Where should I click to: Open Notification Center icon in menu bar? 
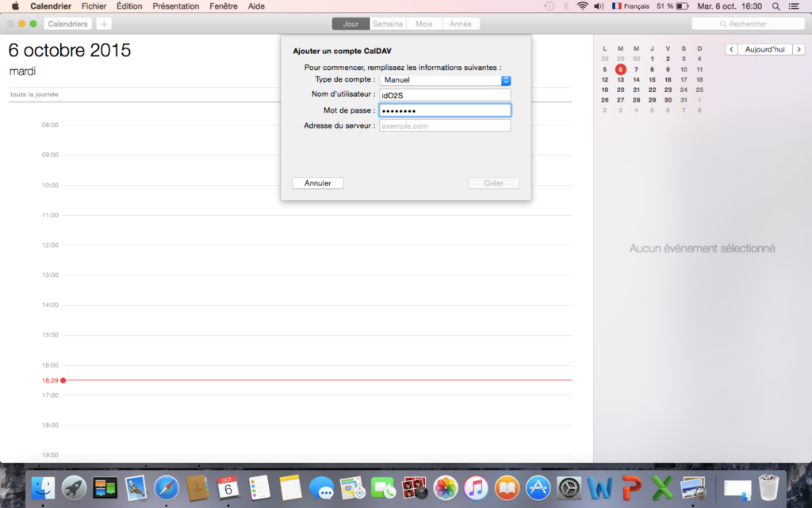[795, 6]
